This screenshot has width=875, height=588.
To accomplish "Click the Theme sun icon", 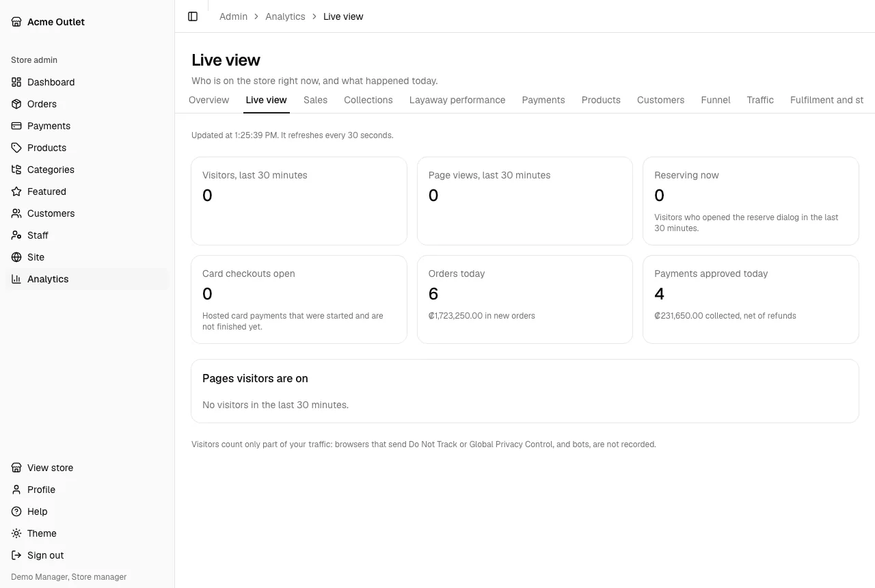I will [16, 533].
